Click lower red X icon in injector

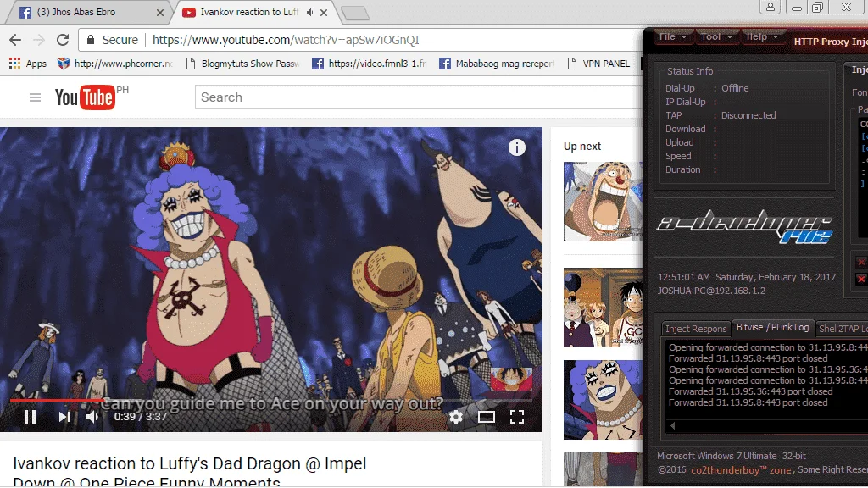861,279
